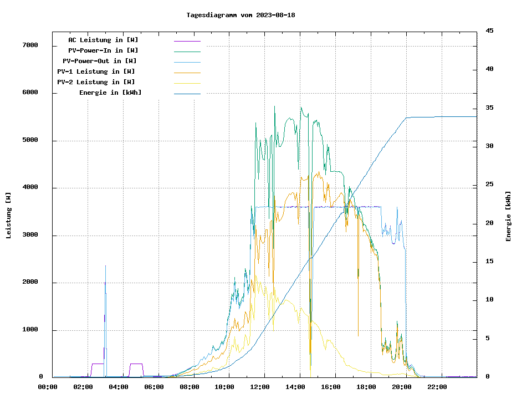Click the yellow PV-2 Leistung legend line
The height and width of the screenshot is (399, 532).
pyautogui.click(x=187, y=83)
